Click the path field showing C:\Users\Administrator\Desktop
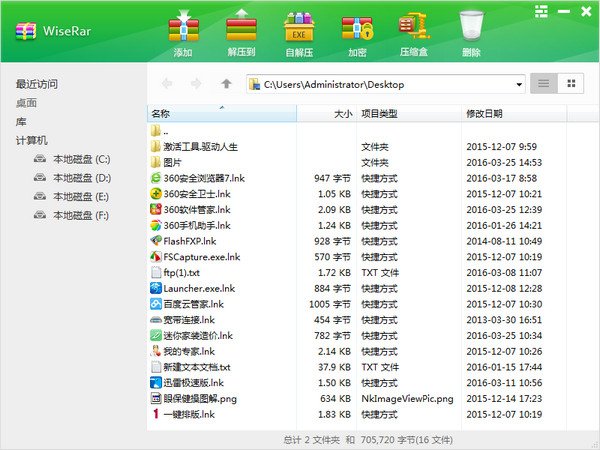 pyautogui.click(x=386, y=84)
